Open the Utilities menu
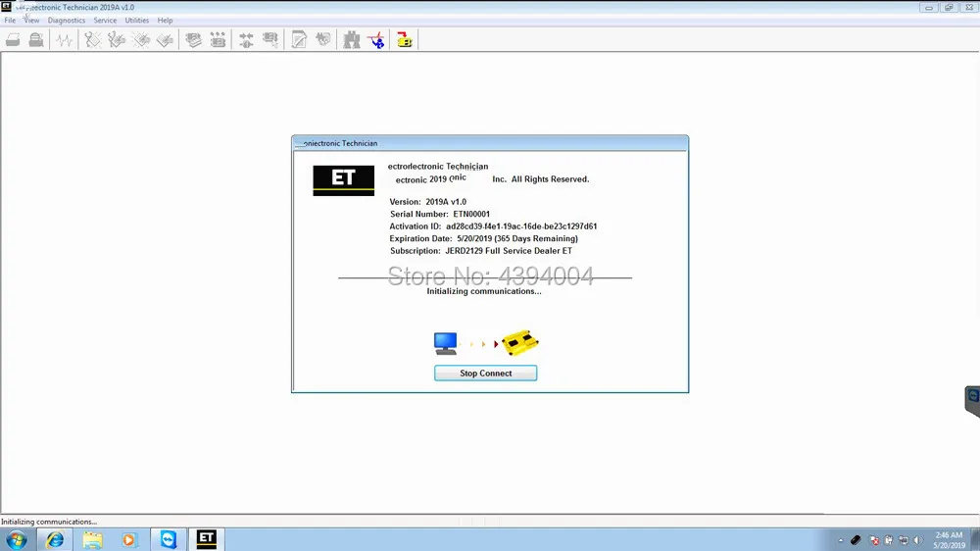This screenshot has width=980, height=551. point(137,20)
